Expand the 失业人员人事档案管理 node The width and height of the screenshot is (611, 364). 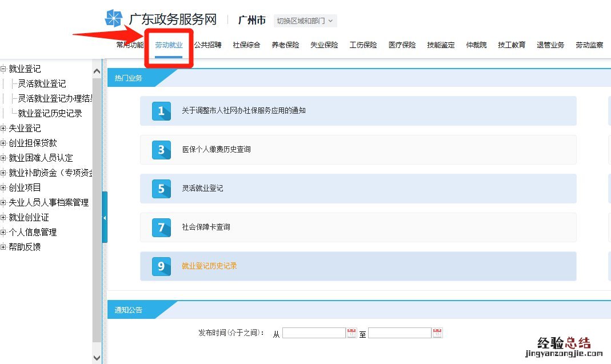(x=3, y=203)
